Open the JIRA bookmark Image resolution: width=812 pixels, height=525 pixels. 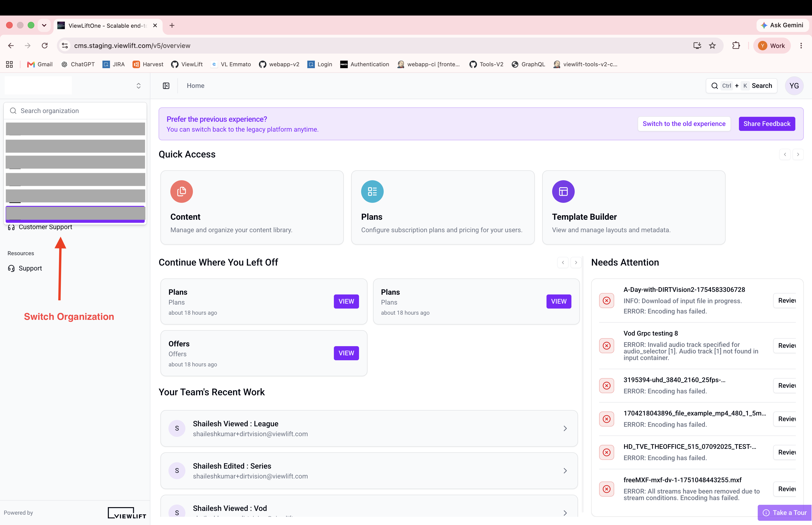pyautogui.click(x=114, y=64)
